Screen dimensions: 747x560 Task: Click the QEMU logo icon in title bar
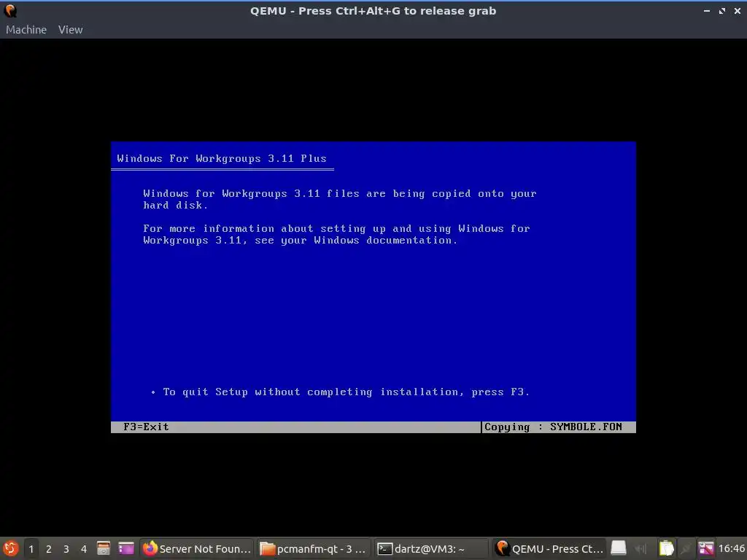(x=10, y=10)
